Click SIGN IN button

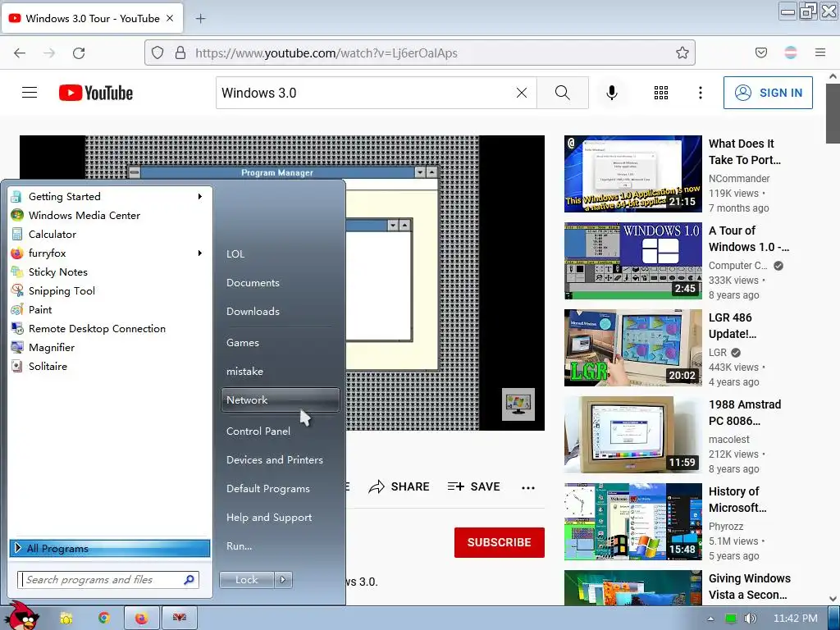(x=768, y=93)
